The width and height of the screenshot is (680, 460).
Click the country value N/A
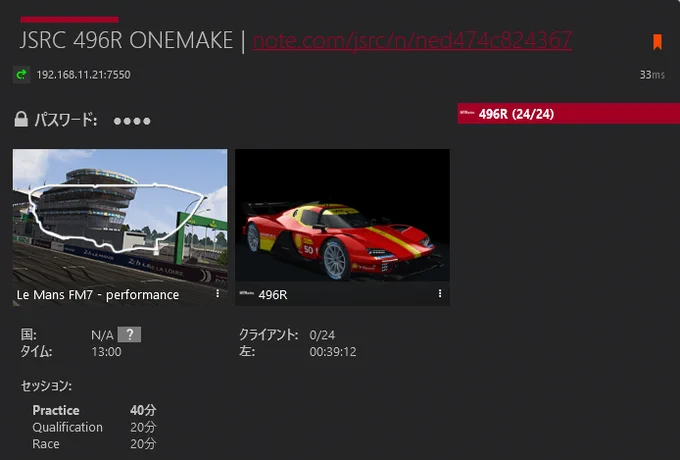click(x=102, y=335)
